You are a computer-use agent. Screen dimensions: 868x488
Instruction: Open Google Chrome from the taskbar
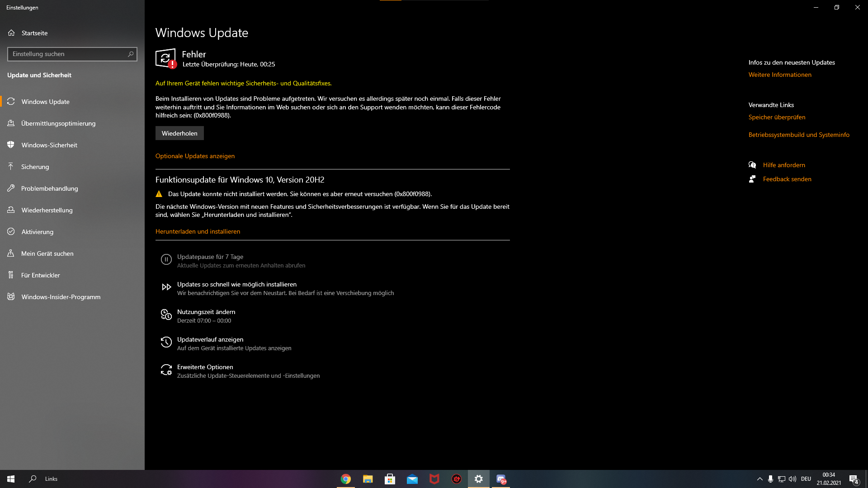(x=346, y=479)
